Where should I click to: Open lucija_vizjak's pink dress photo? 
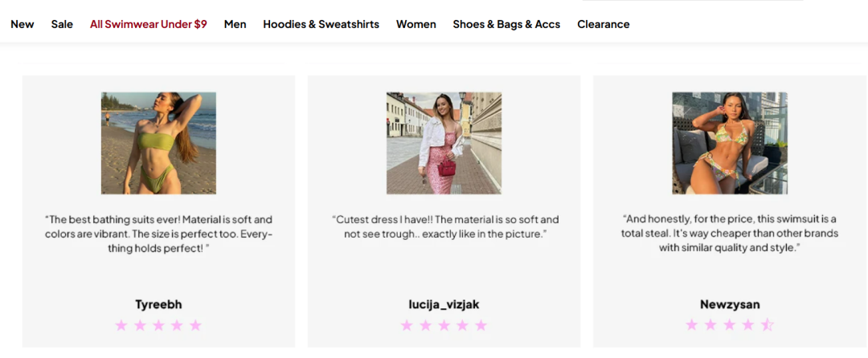pyautogui.click(x=444, y=143)
